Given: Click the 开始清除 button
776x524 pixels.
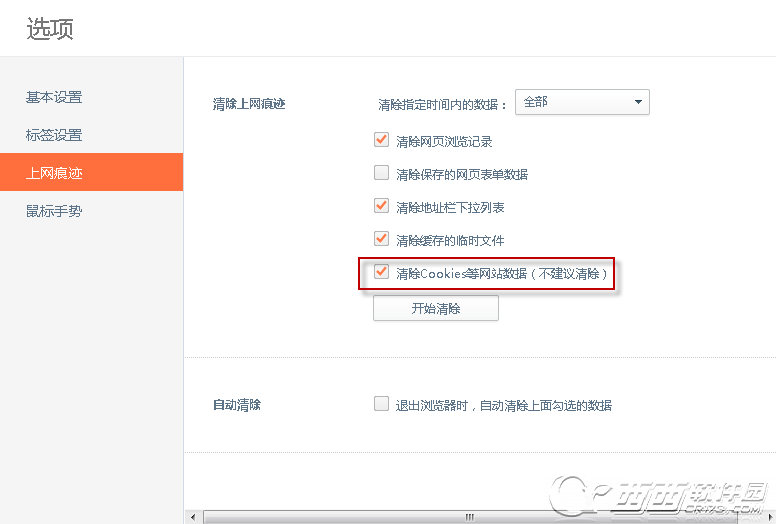Looking at the screenshot, I should click(x=436, y=308).
